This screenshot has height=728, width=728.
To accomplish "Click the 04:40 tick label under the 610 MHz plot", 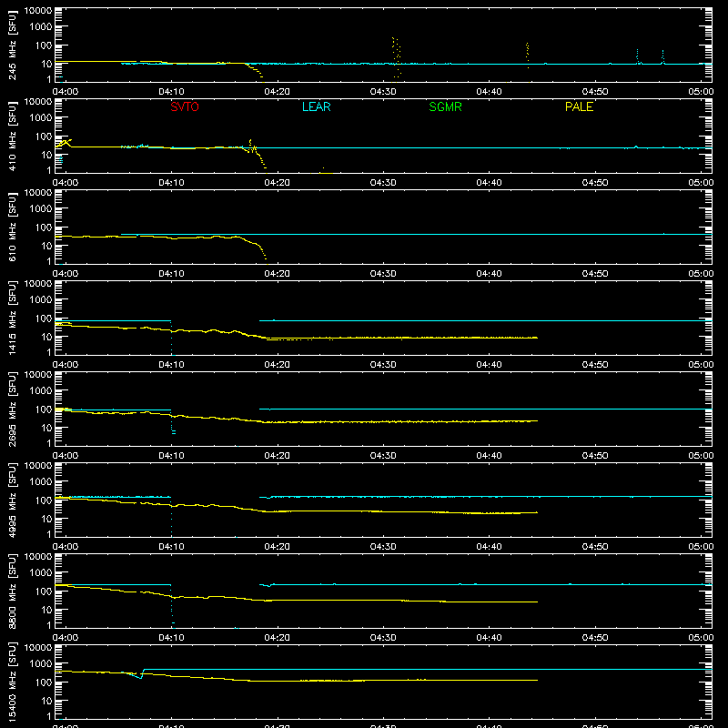I will pyautogui.click(x=489, y=274).
